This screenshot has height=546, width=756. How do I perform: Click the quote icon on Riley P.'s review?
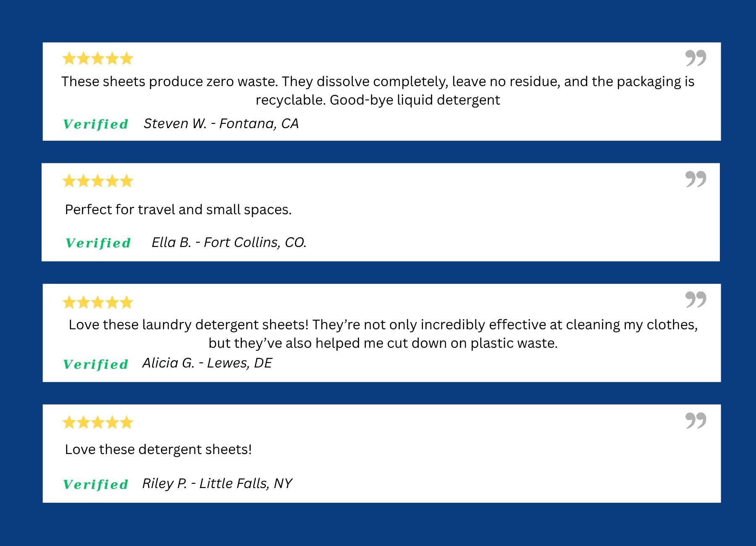point(696,420)
